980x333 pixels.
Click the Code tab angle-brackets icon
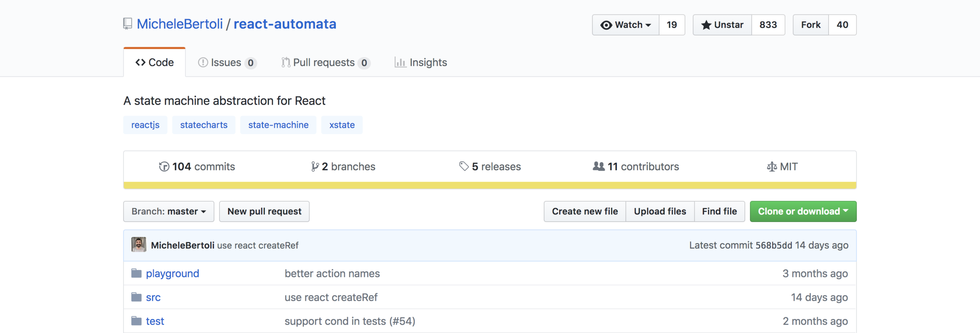(140, 62)
